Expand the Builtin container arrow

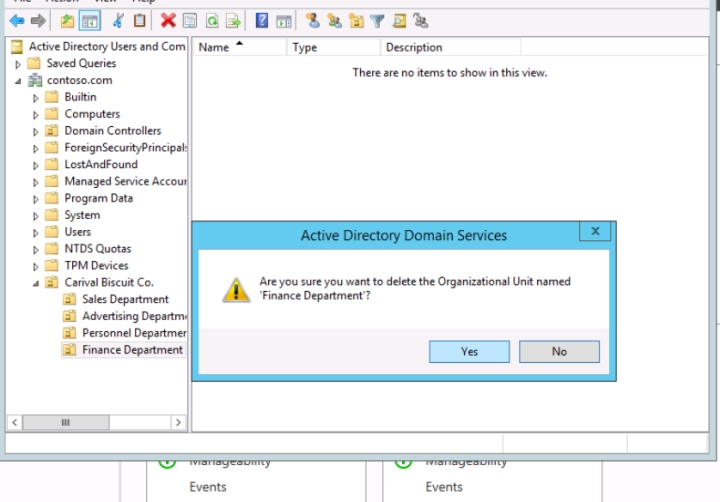point(35,98)
